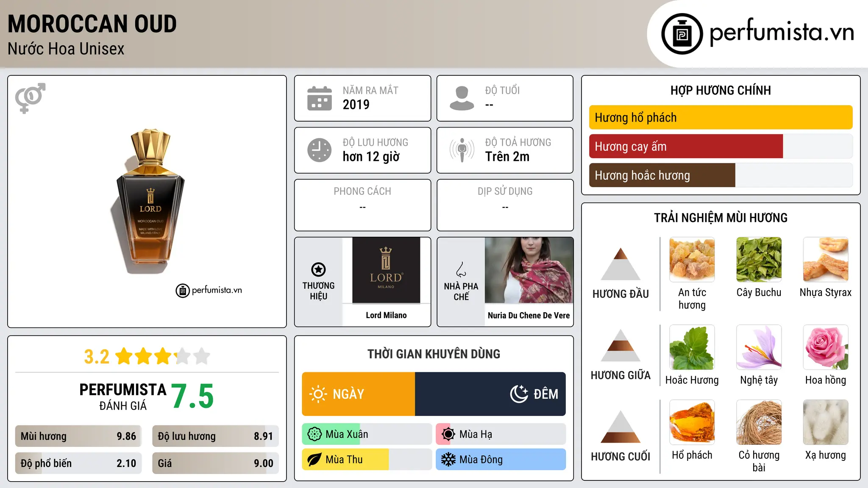Open the Lord Milano brand logo image
Screen dimensions: 868x488
[386, 270]
